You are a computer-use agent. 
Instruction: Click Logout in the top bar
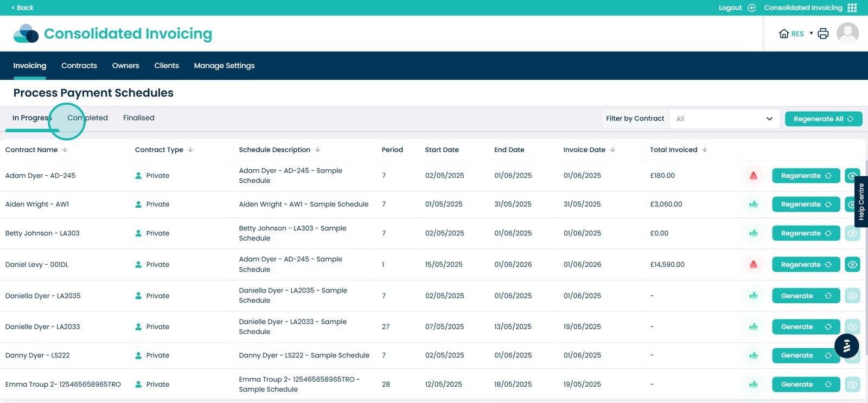(730, 8)
